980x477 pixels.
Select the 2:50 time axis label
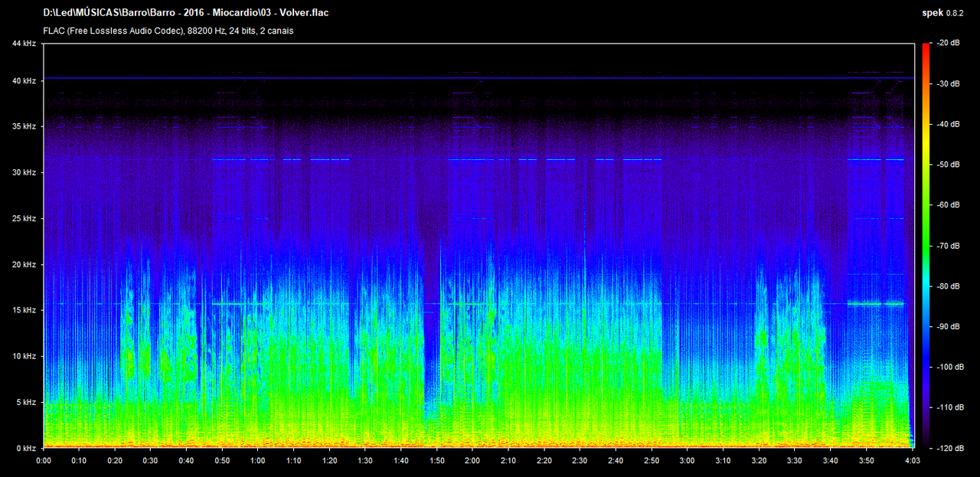[652, 461]
